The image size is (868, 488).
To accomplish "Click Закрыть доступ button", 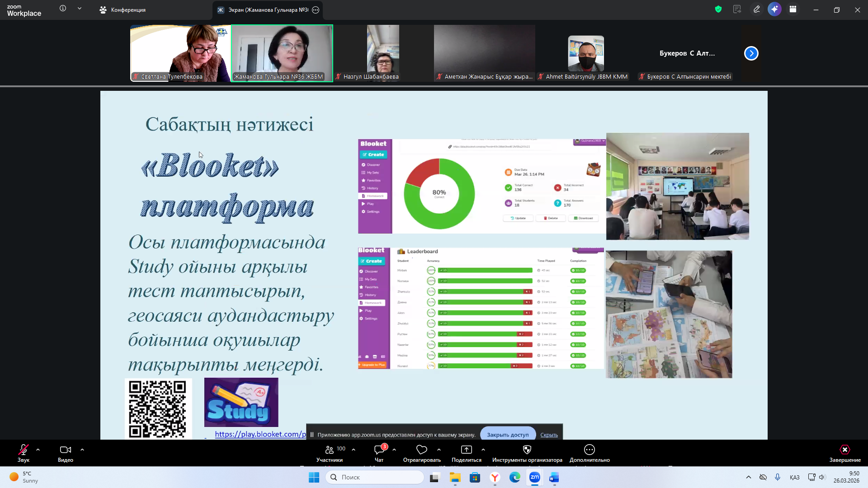I will click(x=507, y=435).
